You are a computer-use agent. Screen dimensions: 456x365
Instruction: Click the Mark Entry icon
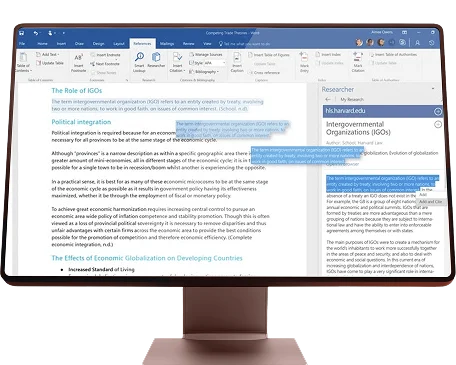[304, 57]
